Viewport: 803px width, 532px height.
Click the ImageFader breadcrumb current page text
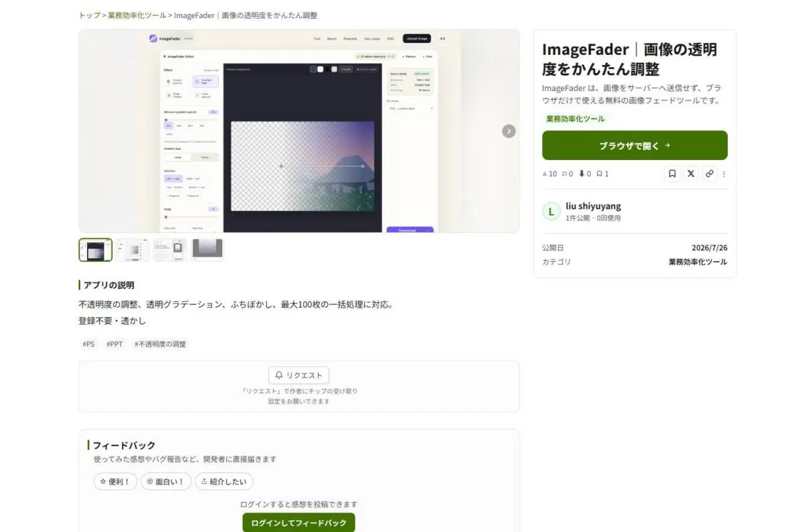tap(246, 15)
